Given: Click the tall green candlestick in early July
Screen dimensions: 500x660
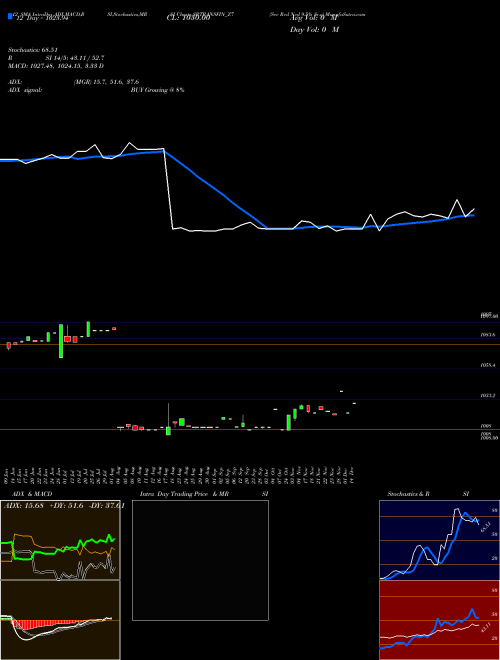Looking at the screenshot, I should tap(61, 341).
